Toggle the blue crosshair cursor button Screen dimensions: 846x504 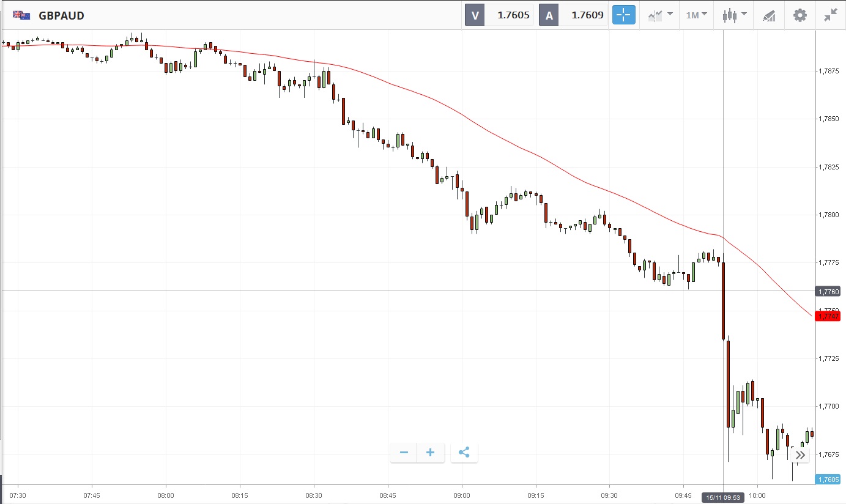[x=624, y=15]
